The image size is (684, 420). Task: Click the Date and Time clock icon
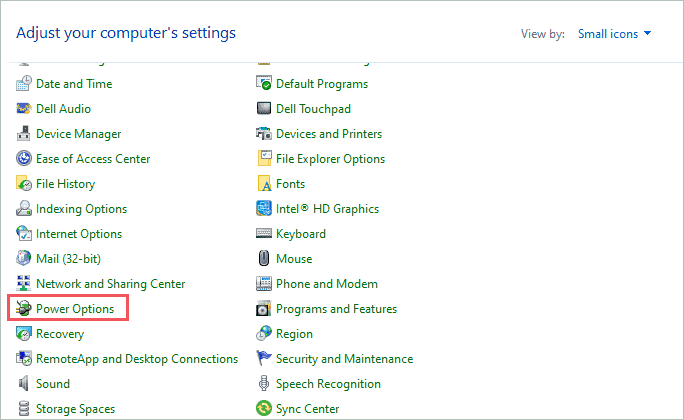(x=24, y=83)
